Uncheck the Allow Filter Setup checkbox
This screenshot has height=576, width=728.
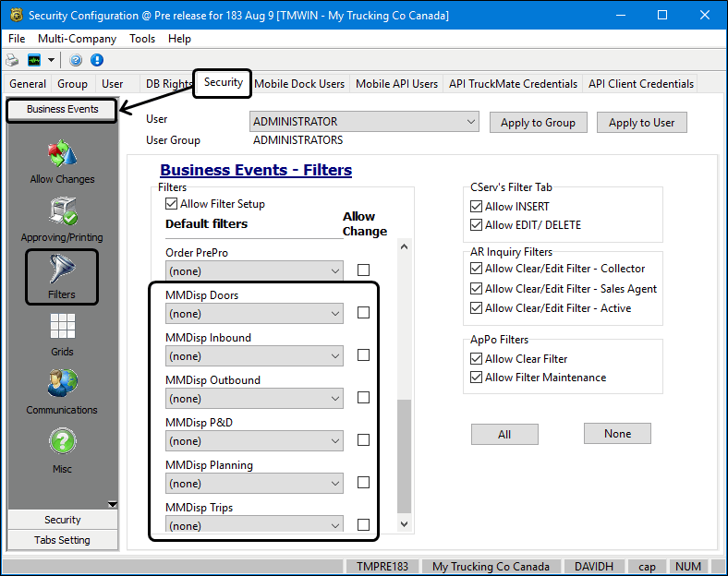(171, 204)
